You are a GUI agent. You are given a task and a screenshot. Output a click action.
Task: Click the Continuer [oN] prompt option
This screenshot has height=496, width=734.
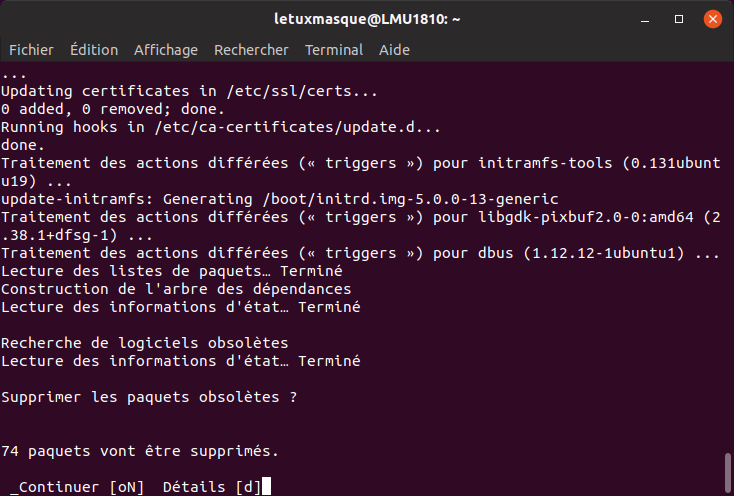[x=77, y=487]
